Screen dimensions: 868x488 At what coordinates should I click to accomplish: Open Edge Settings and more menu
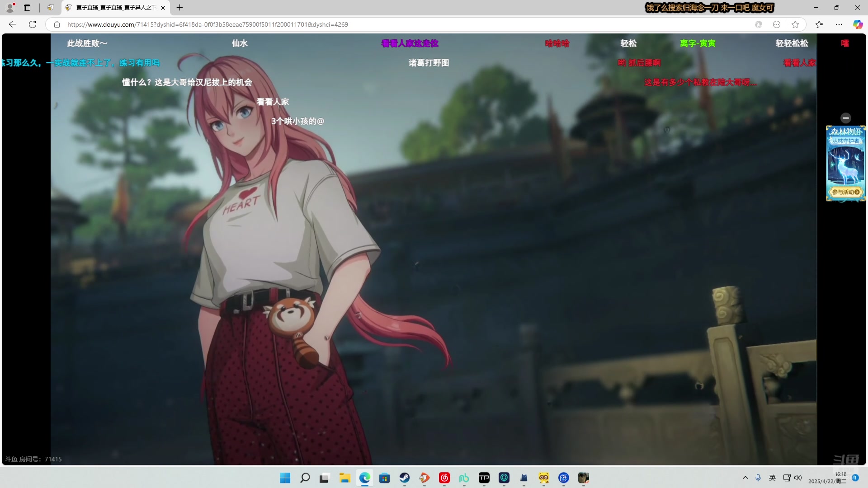coord(839,24)
